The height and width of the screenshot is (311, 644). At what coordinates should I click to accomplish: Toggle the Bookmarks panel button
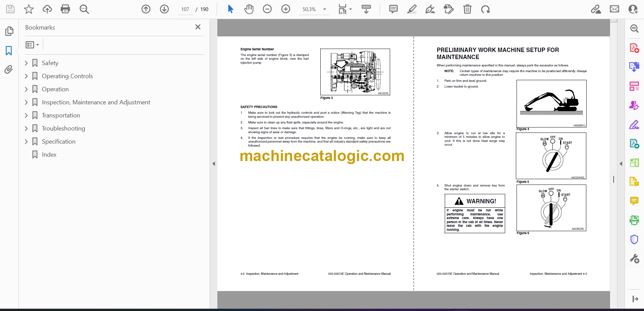[x=9, y=51]
